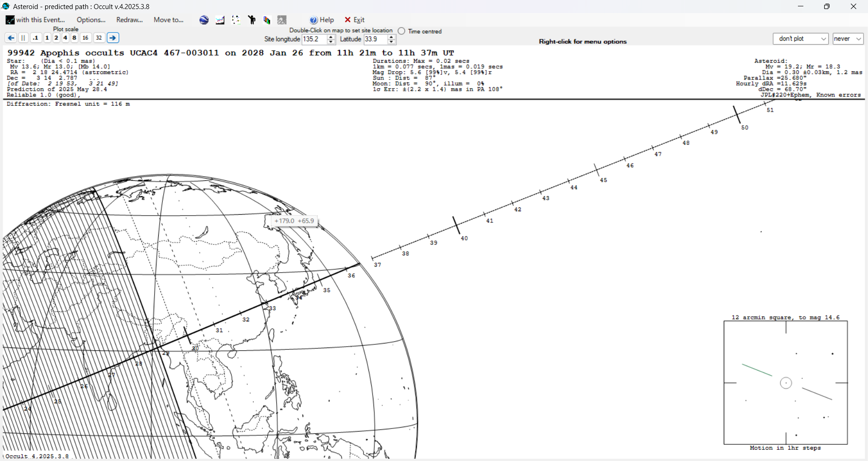The width and height of the screenshot is (868, 461).
Task: Click the 'Motion in 1hr steps' caption
Action: [785, 448]
